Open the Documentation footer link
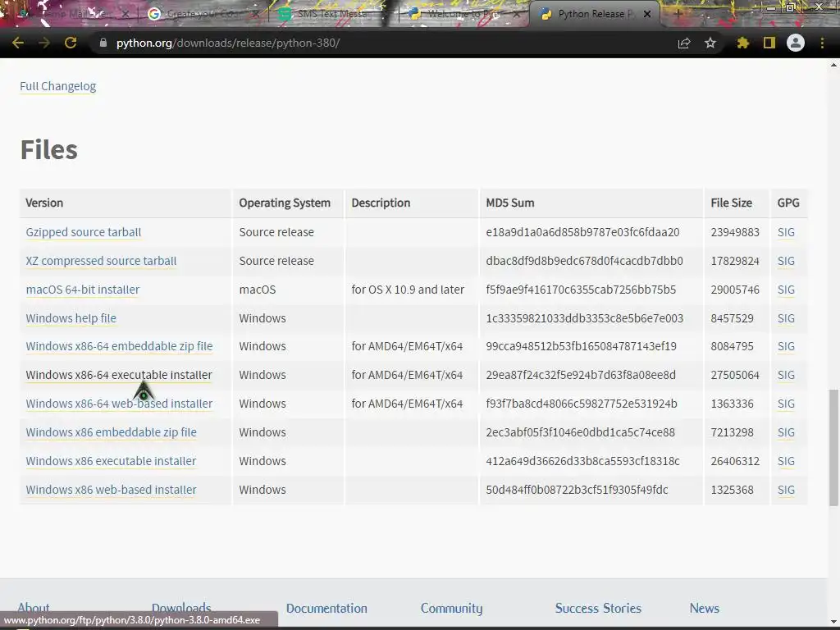Viewport: 840px width, 630px height. coord(326,609)
